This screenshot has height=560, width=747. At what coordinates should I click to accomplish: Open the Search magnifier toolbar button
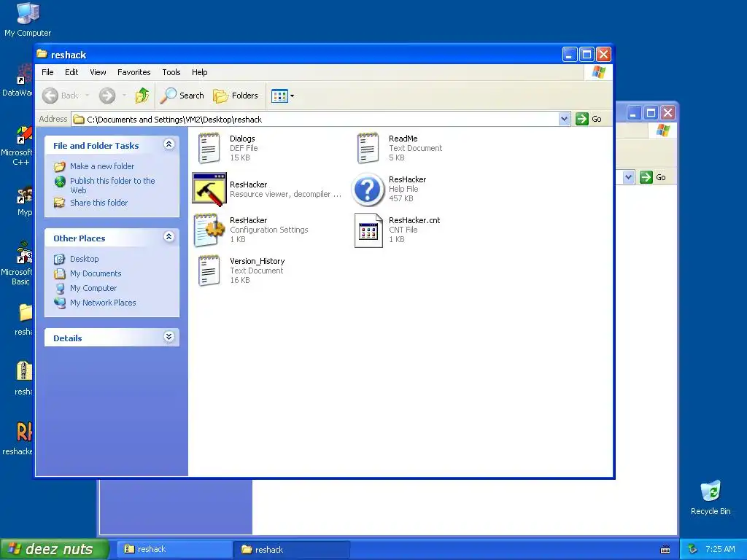(x=182, y=96)
